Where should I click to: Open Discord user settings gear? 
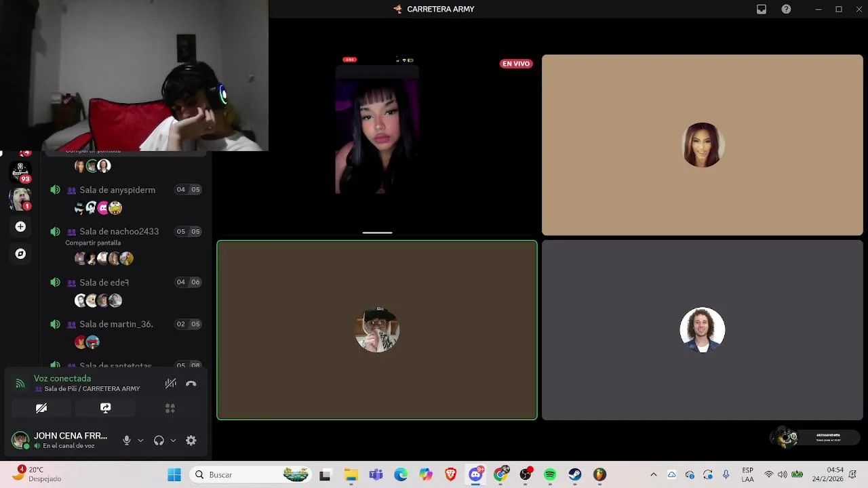[x=191, y=441]
